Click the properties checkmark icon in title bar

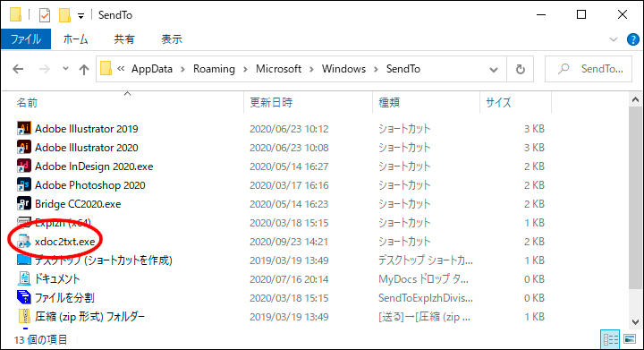(x=45, y=15)
